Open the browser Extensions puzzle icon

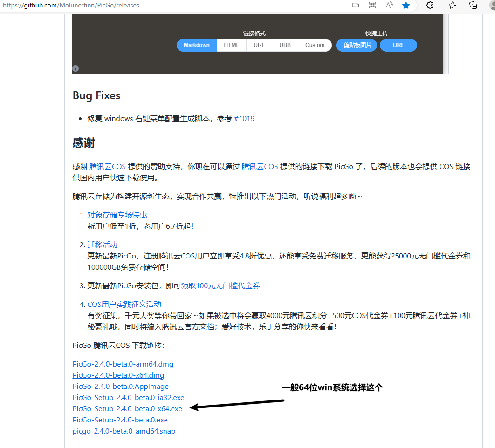coord(429,5)
